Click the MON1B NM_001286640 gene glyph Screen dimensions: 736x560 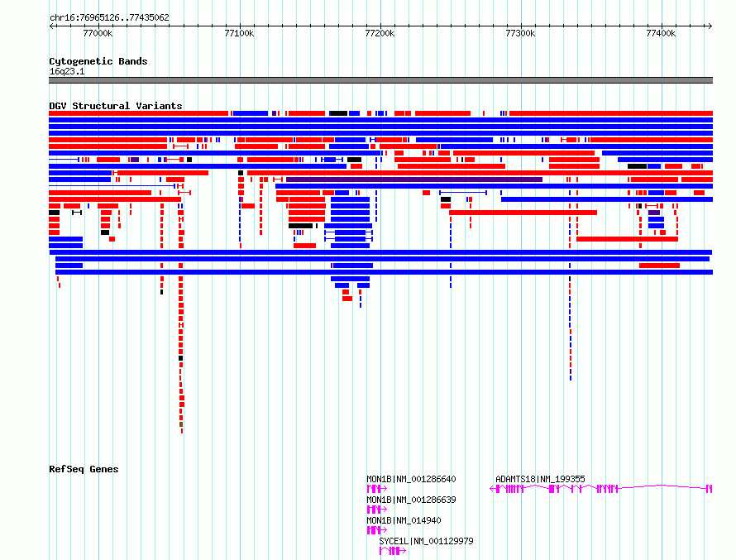click(376, 489)
